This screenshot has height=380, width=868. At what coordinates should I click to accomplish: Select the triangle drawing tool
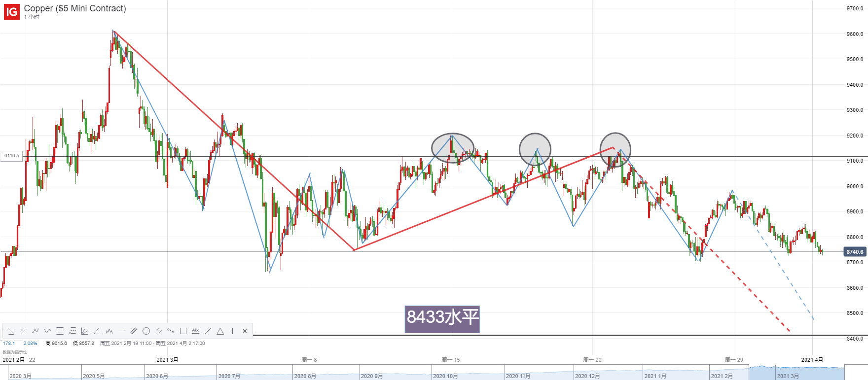(220, 331)
